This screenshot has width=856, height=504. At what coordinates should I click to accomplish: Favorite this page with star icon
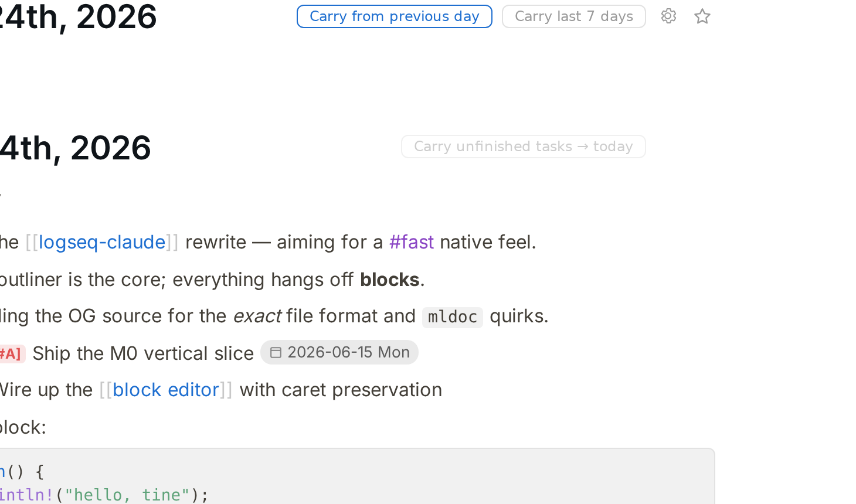[x=702, y=16]
